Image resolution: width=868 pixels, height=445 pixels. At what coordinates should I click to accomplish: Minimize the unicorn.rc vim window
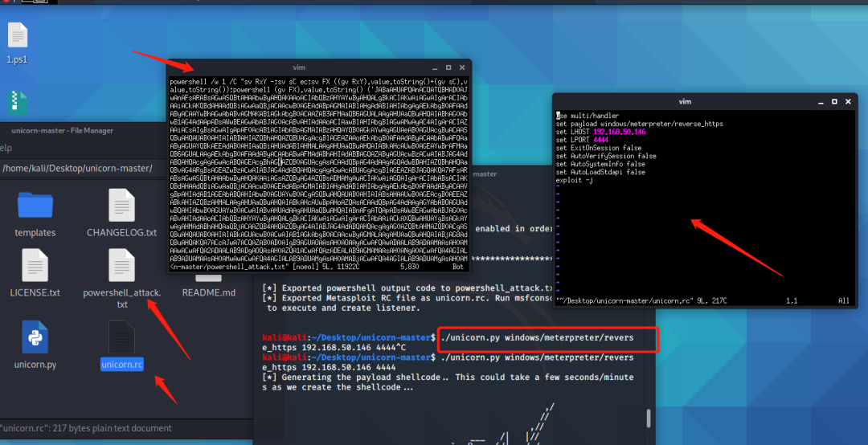pos(821,102)
